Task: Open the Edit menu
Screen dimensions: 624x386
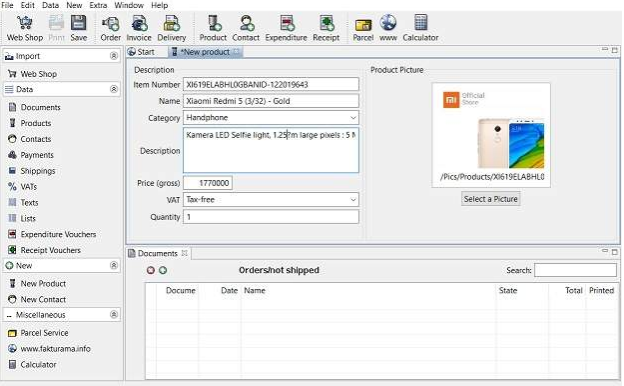Action: (x=27, y=5)
